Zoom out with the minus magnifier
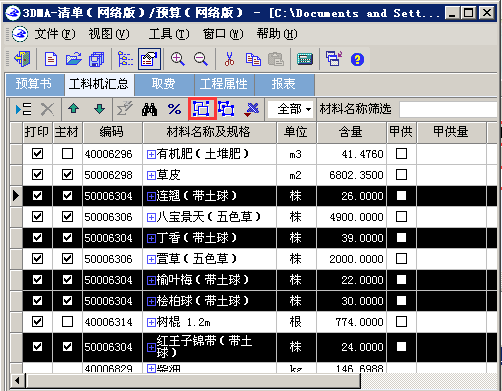The image size is (502, 391). (x=201, y=59)
